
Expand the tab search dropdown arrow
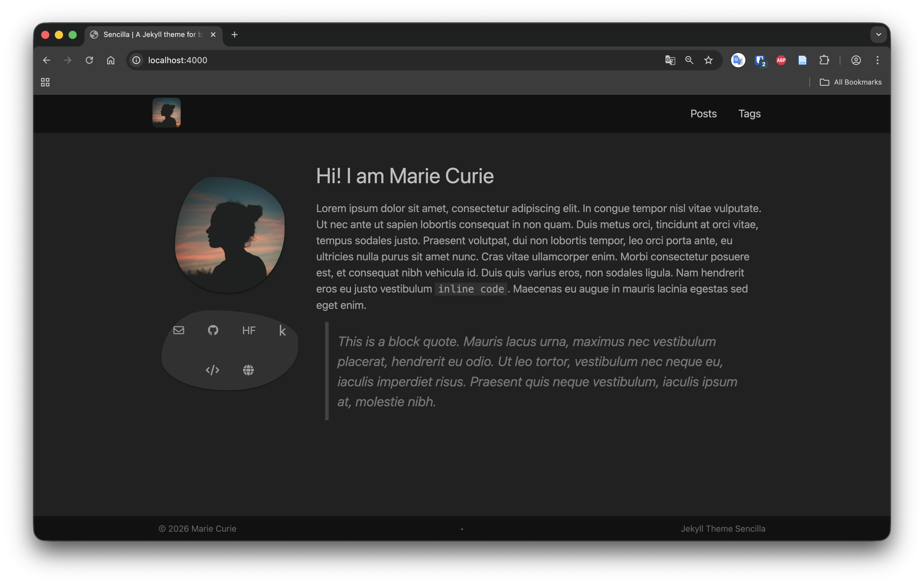click(x=878, y=35)
